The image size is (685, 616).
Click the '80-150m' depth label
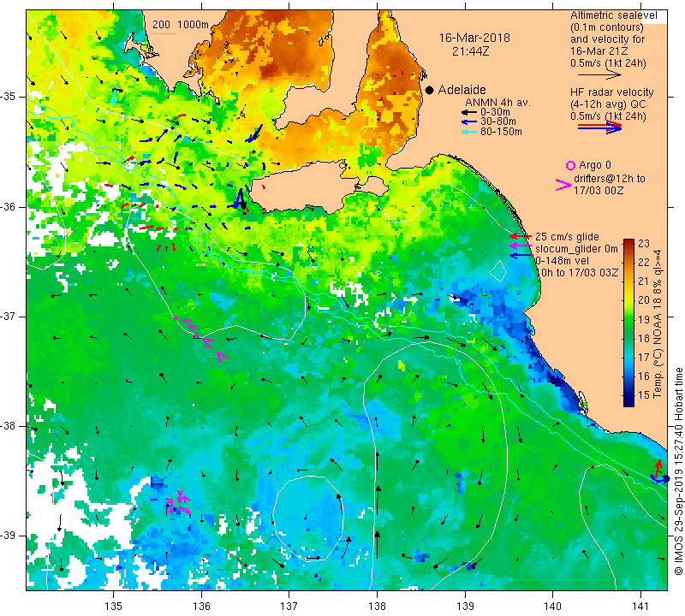[501, 132]
